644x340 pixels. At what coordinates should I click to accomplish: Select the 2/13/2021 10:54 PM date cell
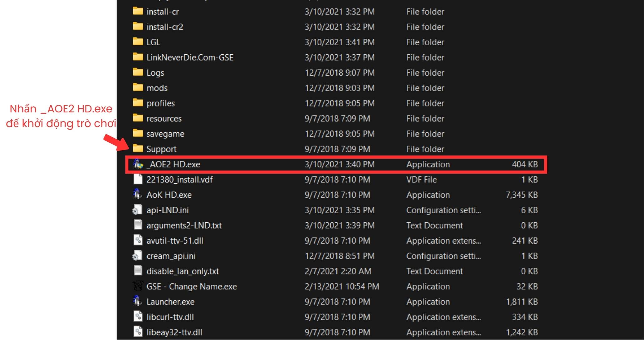coord(342,287)
